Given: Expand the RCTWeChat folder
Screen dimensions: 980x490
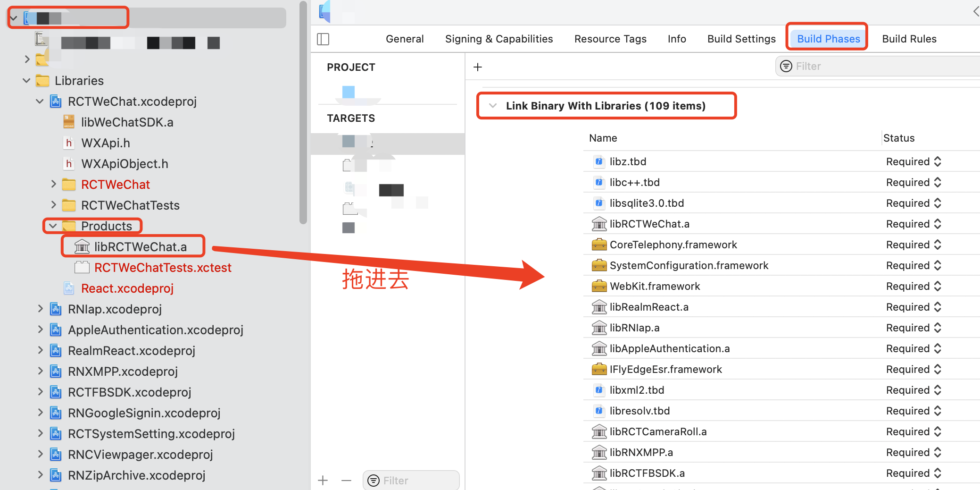Looking at the screenshot, I should 53,184.
